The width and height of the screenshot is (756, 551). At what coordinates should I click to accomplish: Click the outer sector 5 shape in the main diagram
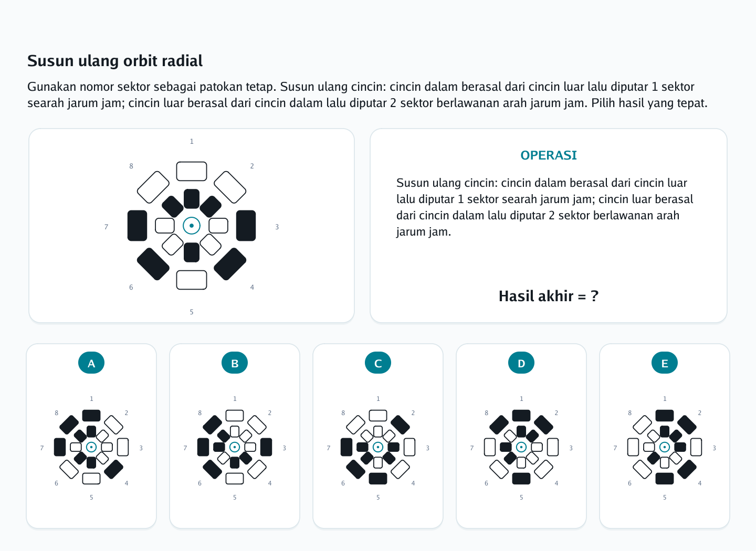click(192, 280)
